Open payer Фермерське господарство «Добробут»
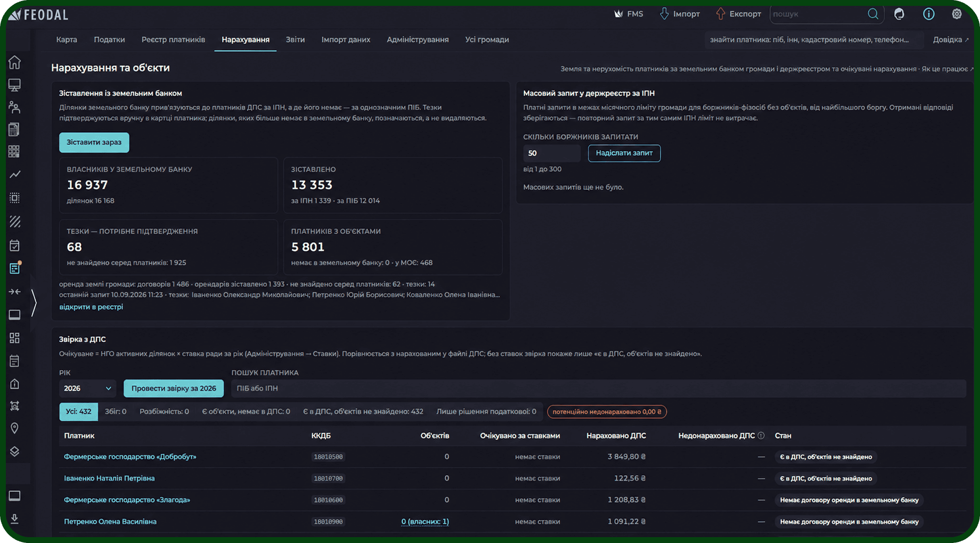This screenshot has height=543, width=980. pyautogui.click(x=130, y=457)
